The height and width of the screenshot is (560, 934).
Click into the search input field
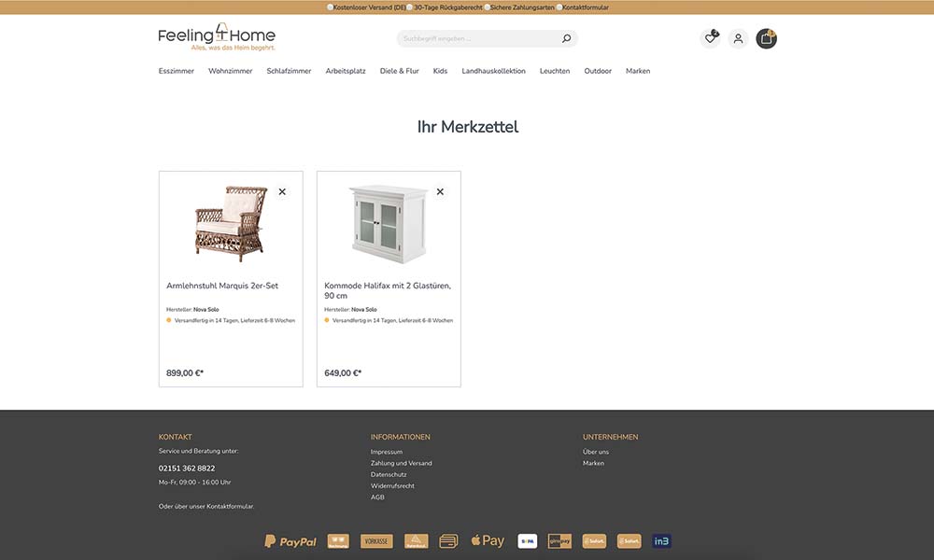tap(479, 38)
